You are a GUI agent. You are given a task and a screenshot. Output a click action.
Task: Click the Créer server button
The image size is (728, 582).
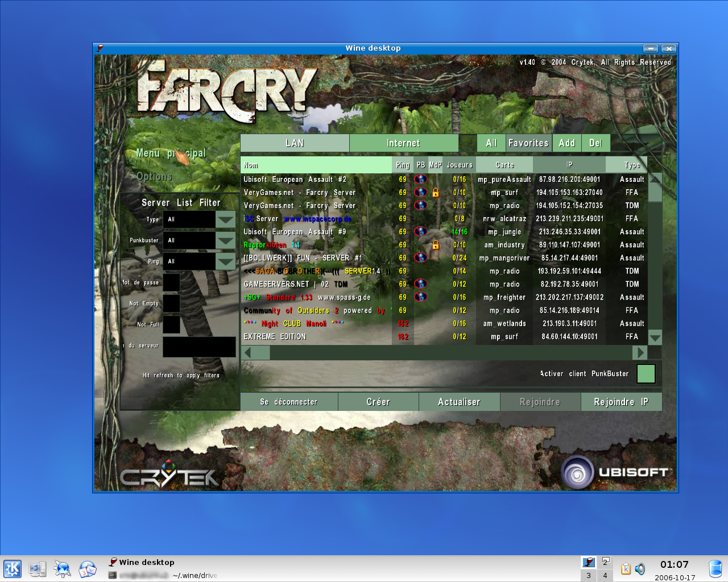click(378, 402)
